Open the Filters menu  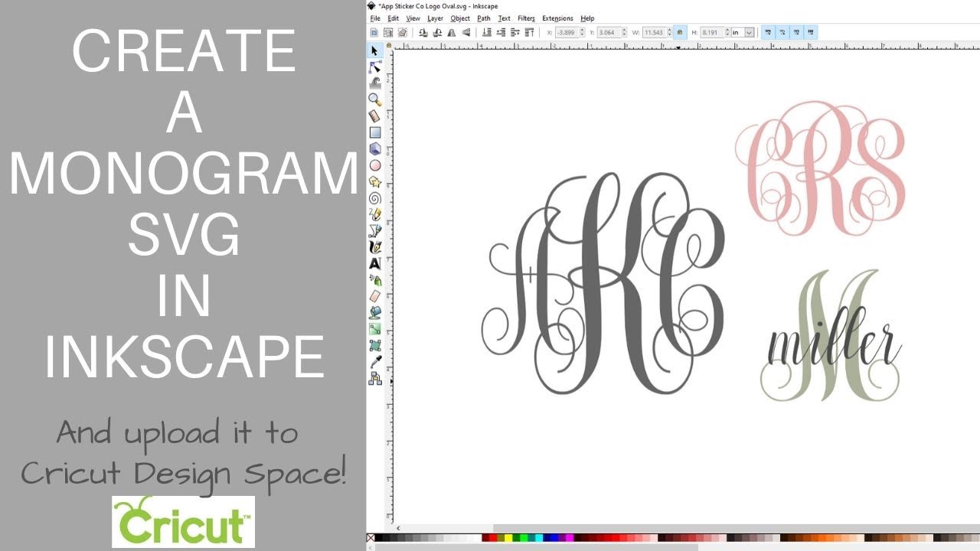pyautogui.click(x=526, y=18)
